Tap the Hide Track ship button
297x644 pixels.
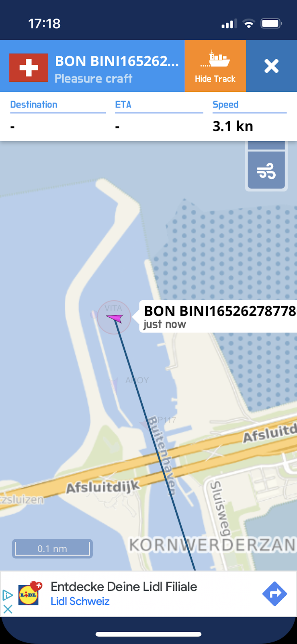pos(215,66)
